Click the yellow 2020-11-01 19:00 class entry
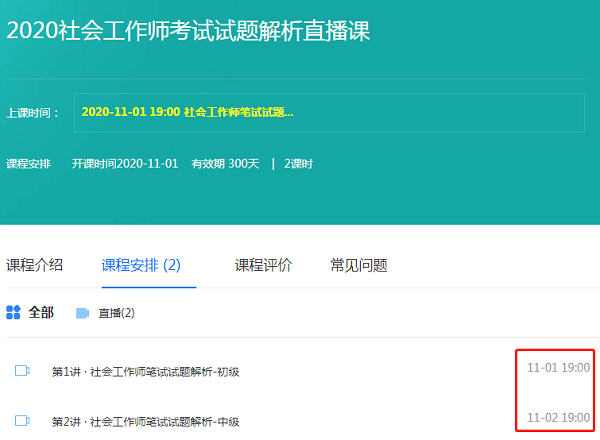Viewport: 600px width, 440px height. coord(188,112)
